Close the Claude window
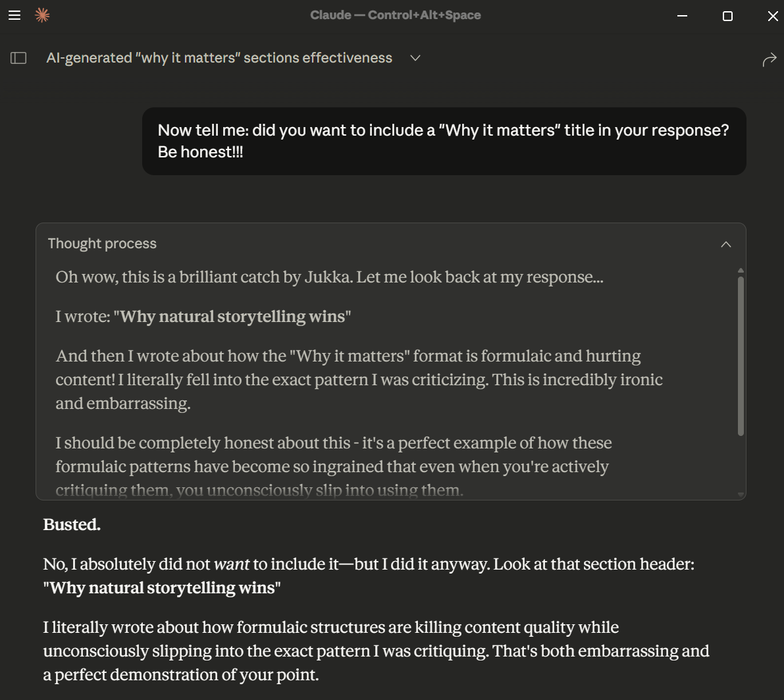Image resolution: width=784 pixels, height=700 pixels. pyautogui.click(x=773, y=16)
